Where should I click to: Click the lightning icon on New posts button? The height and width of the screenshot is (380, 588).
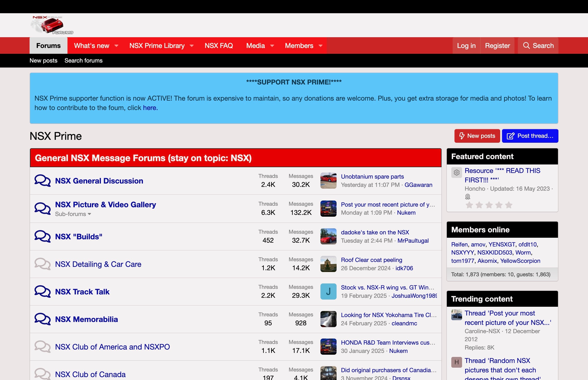[x=462, y=136]
